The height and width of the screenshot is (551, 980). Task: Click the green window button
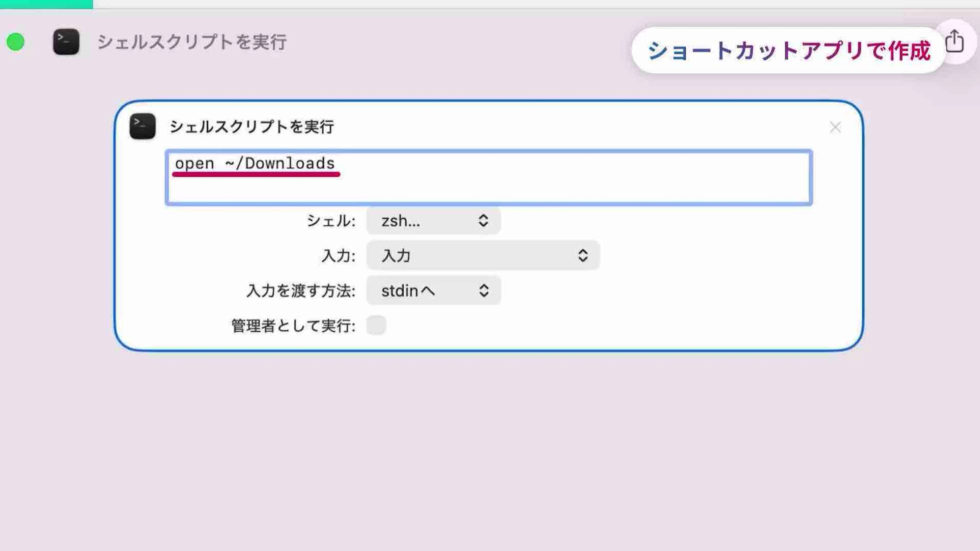point(16,42)
